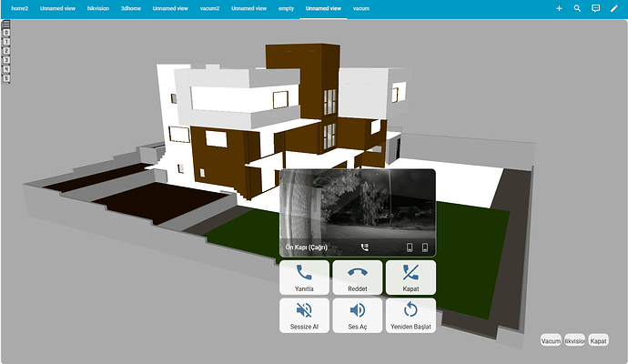The width and height of the screenshot is (628, 364).
Task: Click the plus icon to add view
Action: pos(559,8)
